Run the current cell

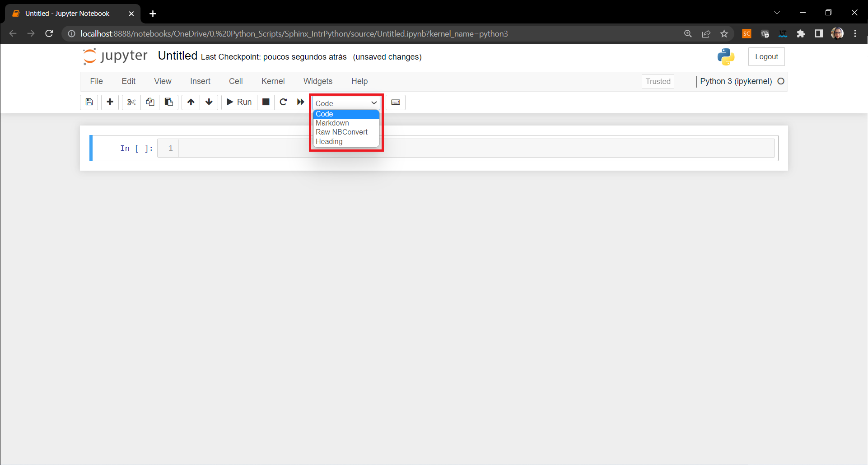(239, 102)
